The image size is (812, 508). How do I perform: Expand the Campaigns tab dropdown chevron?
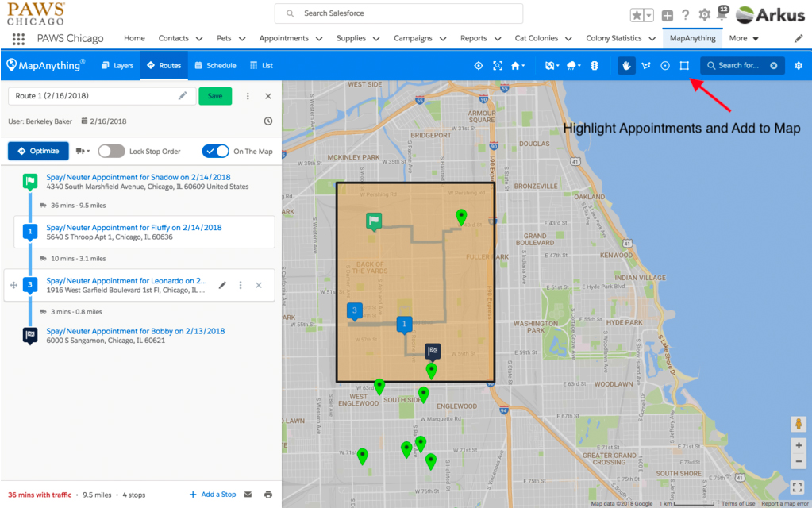[443, 39]
